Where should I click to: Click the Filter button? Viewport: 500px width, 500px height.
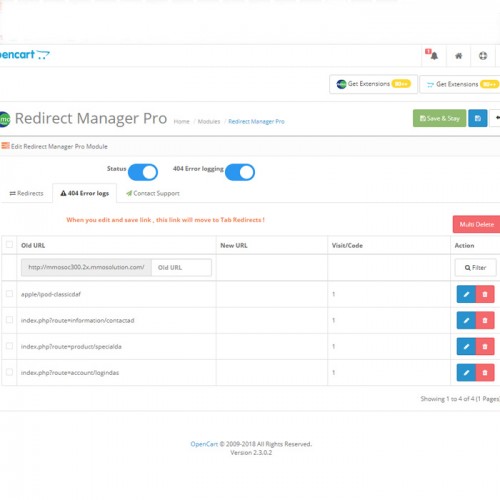(x=476, y=268)
